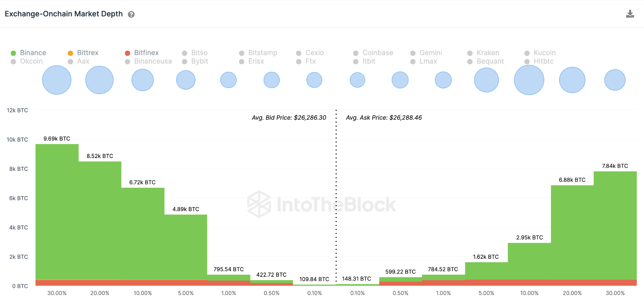Viewport: 644px width, 300px height.
Task: Click the Exchange-Onchain Market Depth title
Action: tap(64, 14)
